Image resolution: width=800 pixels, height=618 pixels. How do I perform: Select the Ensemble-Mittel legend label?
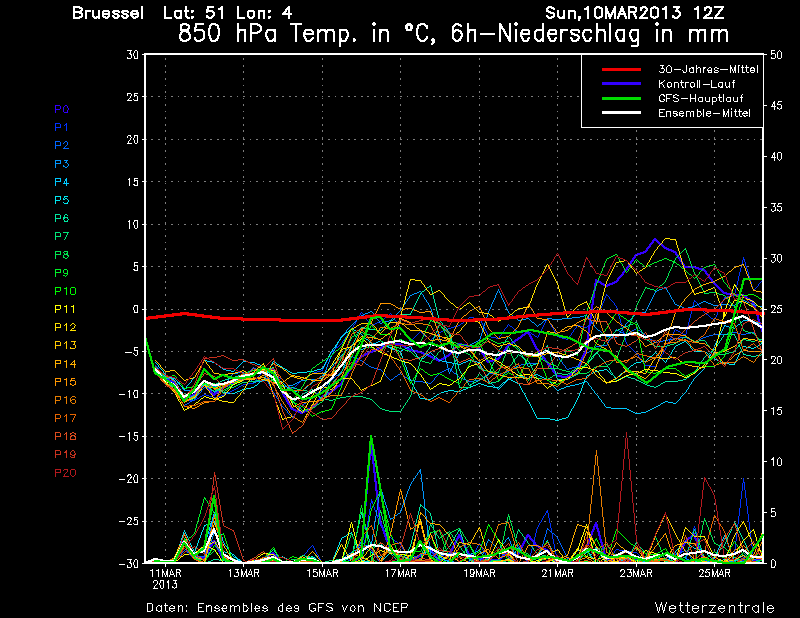click(x=703, y=113)
